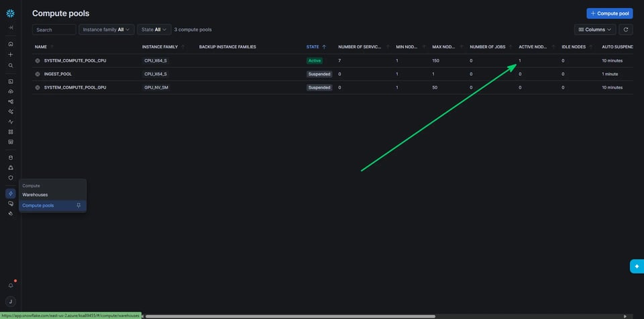
Task: Open notifications bell icon
Action: click(11, 285)
